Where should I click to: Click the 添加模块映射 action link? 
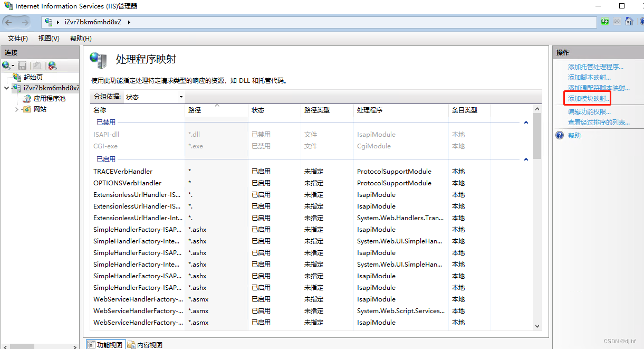(587, 98)
